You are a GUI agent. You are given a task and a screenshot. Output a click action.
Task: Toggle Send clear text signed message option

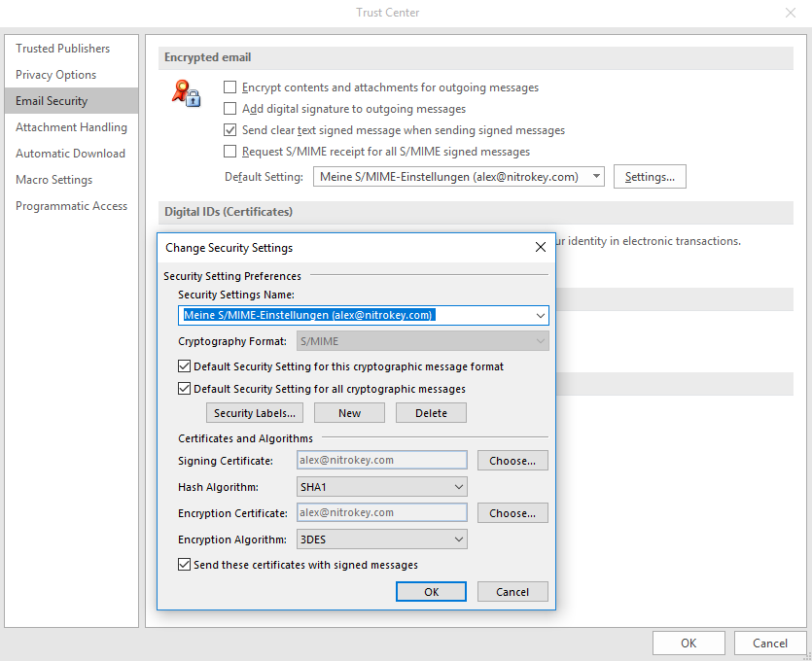[x=230, y=130]
